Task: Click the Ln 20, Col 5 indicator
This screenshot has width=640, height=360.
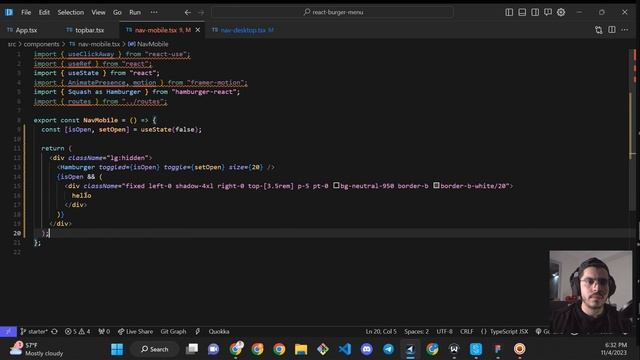Action: coord(381,331)
